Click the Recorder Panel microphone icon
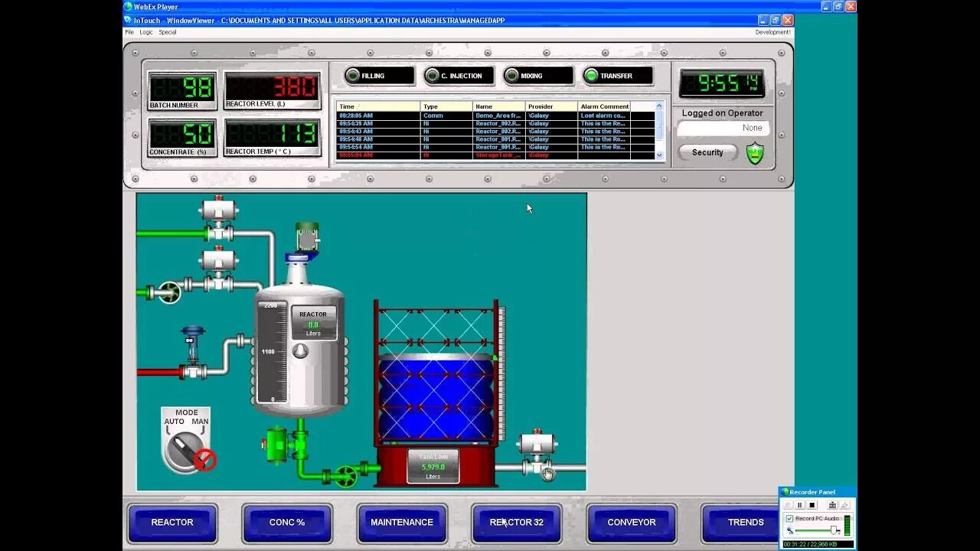This screenshot has height=551, width=980. (790, 531)
